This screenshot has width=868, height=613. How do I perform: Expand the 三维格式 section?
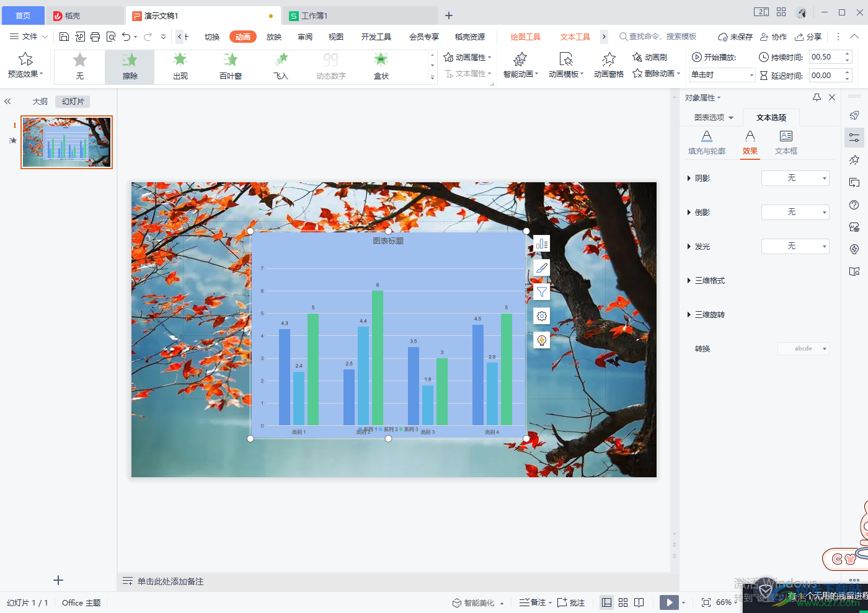coord(706,281)
